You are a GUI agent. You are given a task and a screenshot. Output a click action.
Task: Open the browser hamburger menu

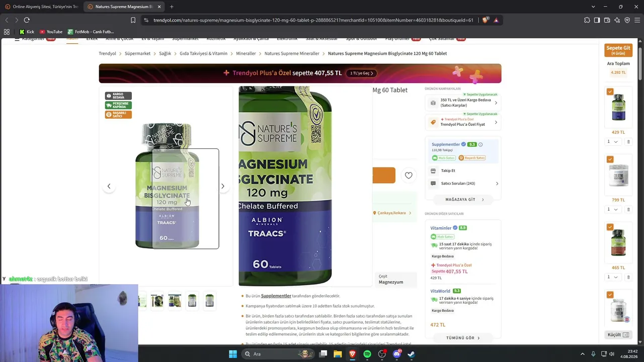637,20
